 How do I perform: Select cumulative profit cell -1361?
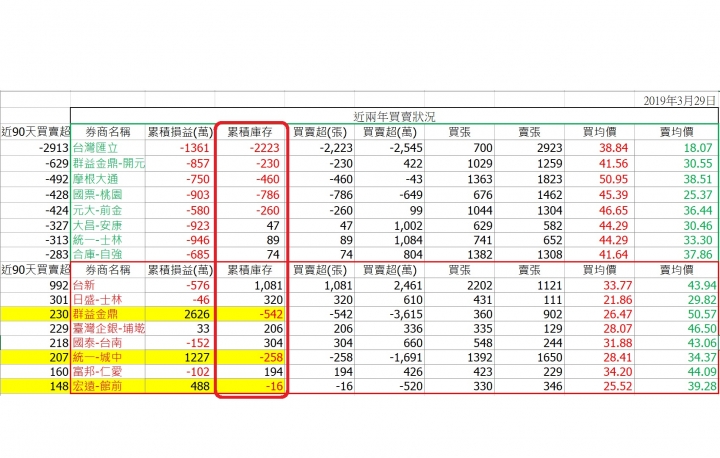click(x=194, y=148)
